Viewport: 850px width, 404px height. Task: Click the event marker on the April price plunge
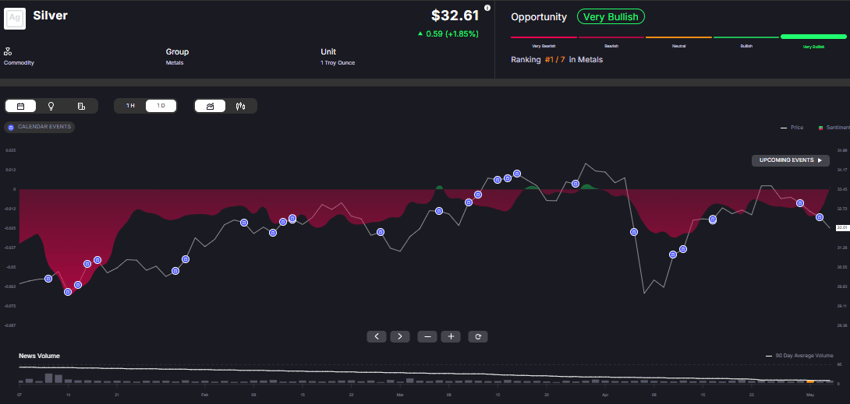point(634,232)
